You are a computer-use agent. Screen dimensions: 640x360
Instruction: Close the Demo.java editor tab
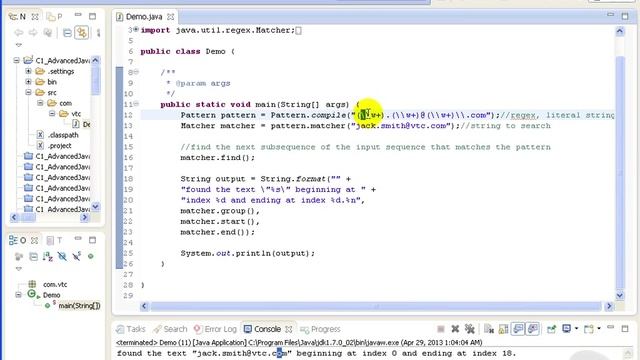[171, 17]
